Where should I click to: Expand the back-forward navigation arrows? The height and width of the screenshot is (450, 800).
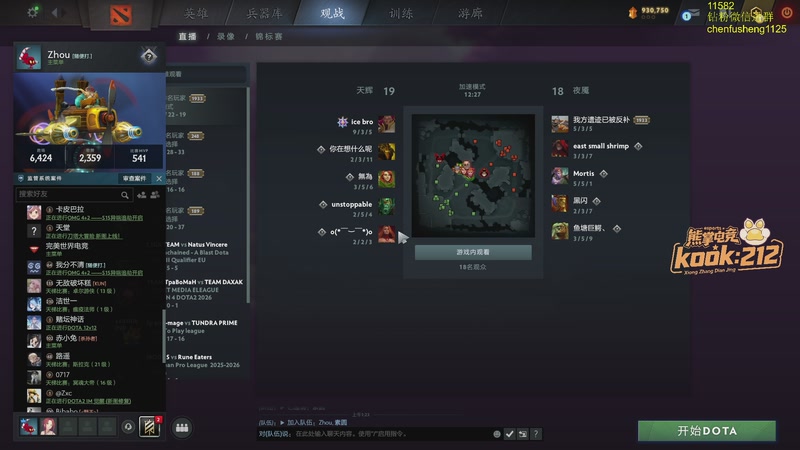click(x=58, y=12)
